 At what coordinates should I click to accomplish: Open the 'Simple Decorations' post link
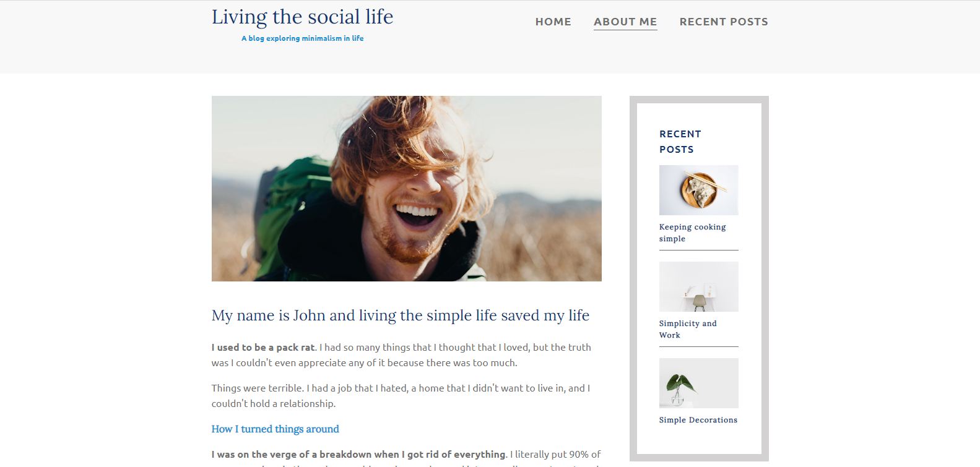(x=698, y=420)
